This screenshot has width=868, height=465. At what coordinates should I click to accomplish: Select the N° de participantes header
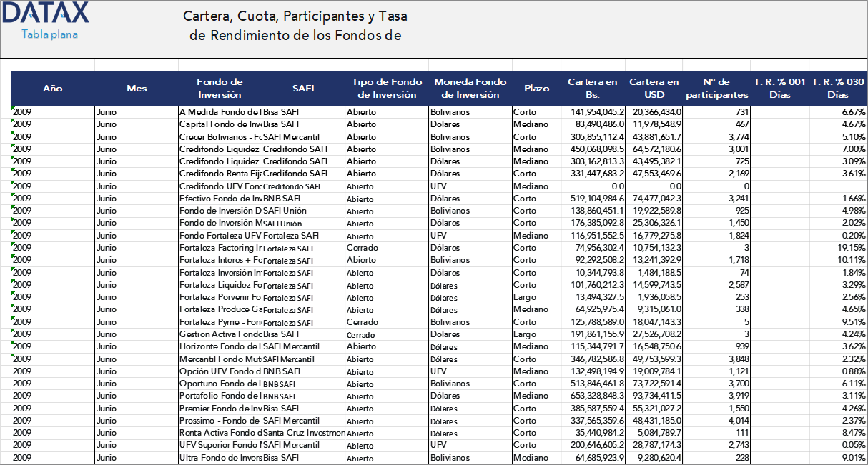pyautogui.click(x=716, y=88)
